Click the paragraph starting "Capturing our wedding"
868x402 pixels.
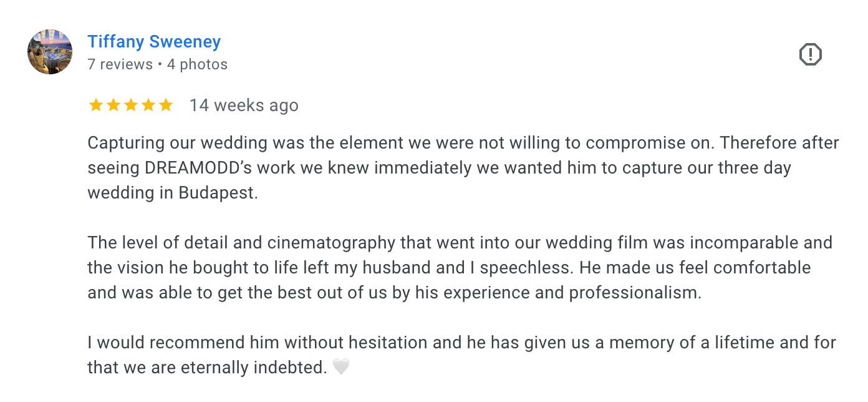coord(463,168)
